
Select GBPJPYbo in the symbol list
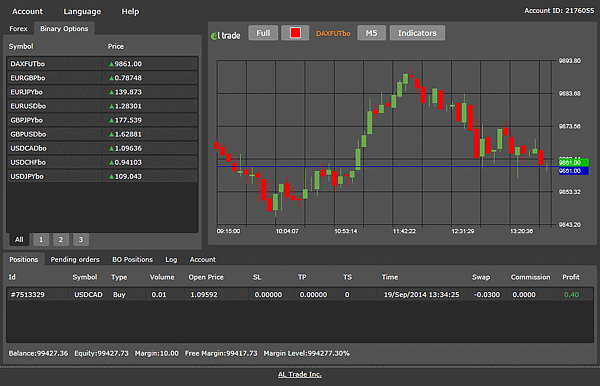102,120
